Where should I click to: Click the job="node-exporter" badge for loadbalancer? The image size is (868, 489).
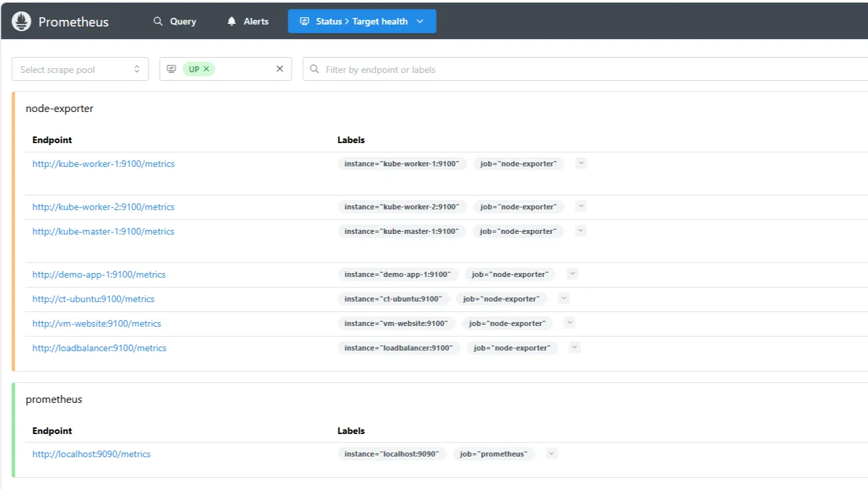pyautogui.click(x=512, y=348)
